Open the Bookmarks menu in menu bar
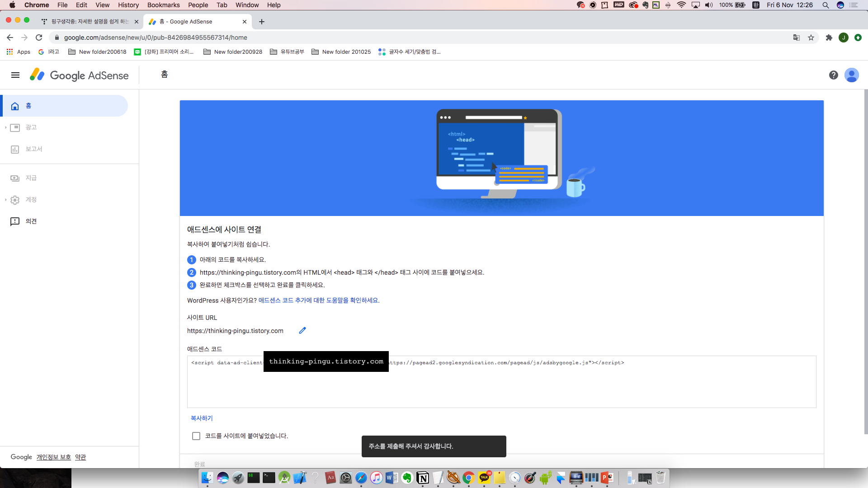This screenshot has width=868, height=488. point(163,5)
